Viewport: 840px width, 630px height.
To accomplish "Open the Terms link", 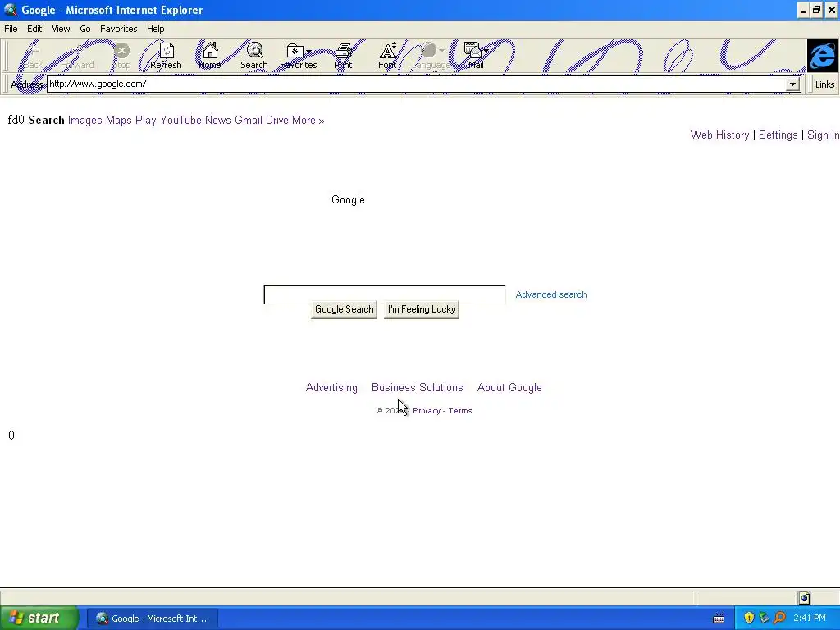I will [x=460, y=411].
